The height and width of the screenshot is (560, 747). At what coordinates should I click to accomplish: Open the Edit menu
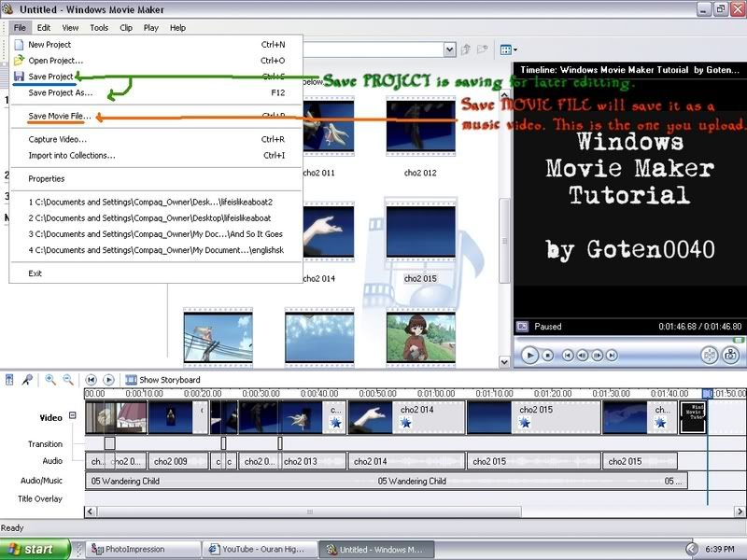[x=43, y=28]
